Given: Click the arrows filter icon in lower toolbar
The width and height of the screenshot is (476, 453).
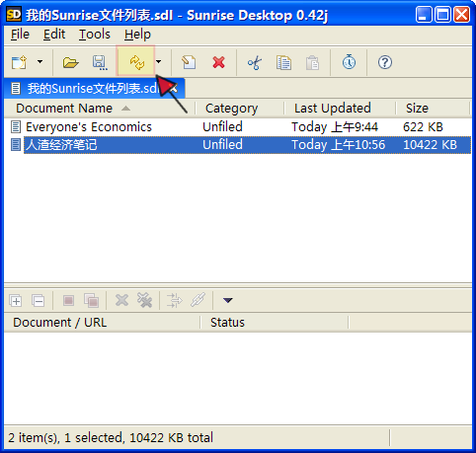Looking at the screenshot, I should click(x=175, y=300).
